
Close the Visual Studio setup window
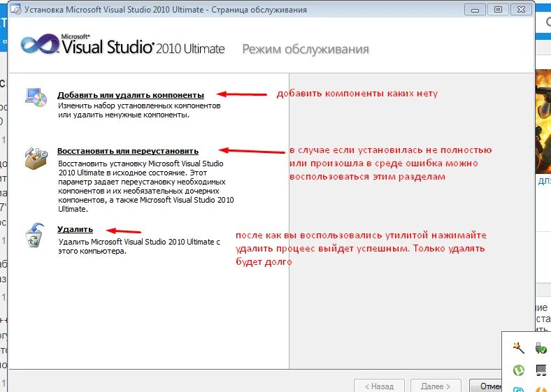[x=522, y=10]
